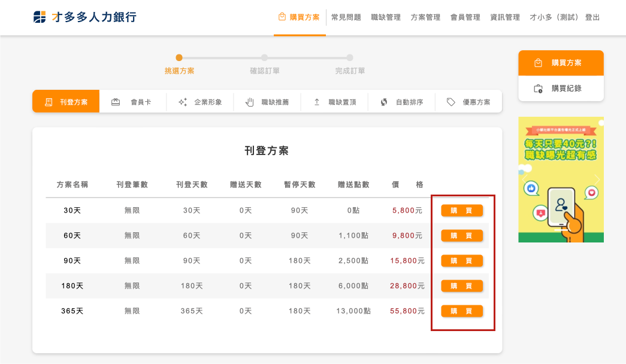Select the orange 購買方案 sidebar button
Viewport: 626px width, 364px height.
click(x=561, y=63)
